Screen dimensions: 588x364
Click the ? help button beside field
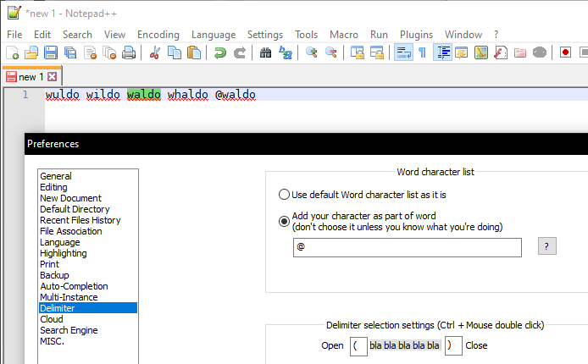pyautogui.click(x=547, y=246)
